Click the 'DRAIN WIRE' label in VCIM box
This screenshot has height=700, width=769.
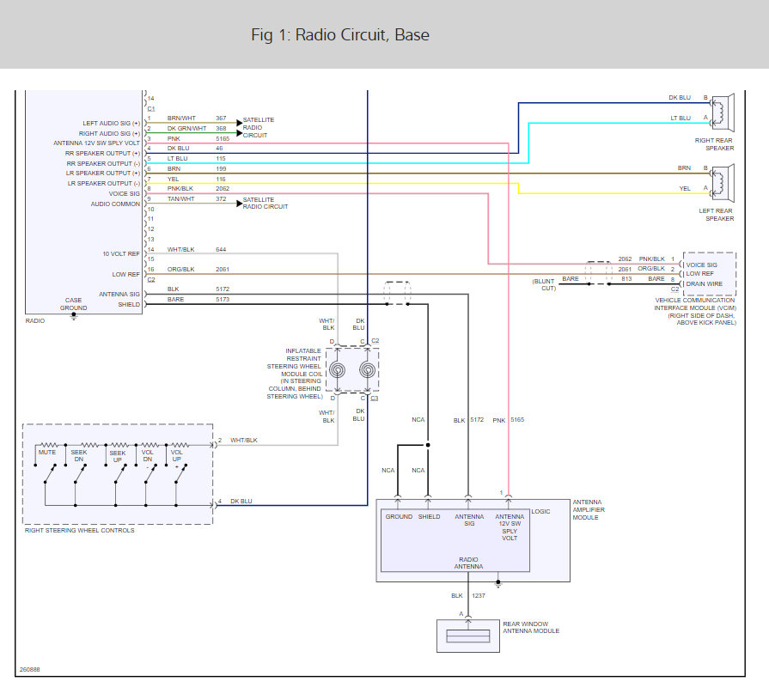[705, 283]
